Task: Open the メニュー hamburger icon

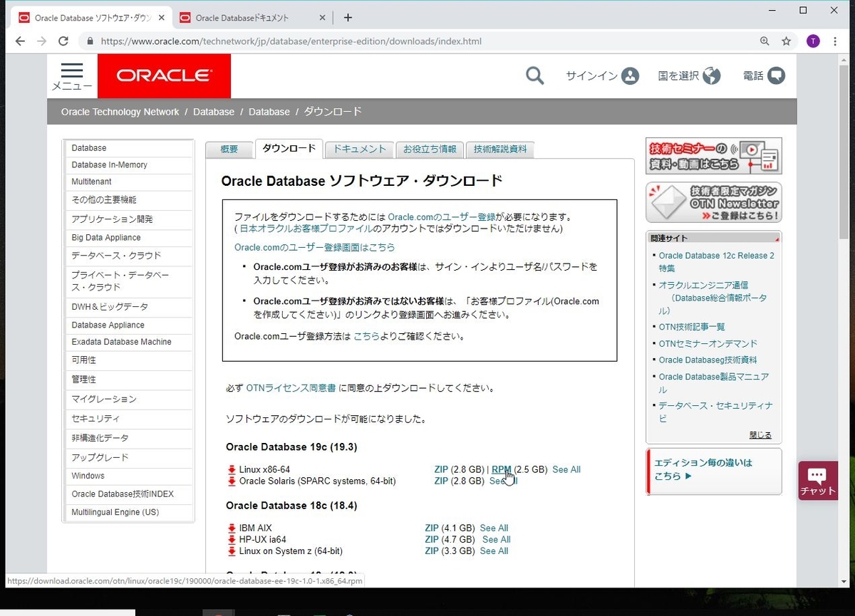Action: click(71, 71)
